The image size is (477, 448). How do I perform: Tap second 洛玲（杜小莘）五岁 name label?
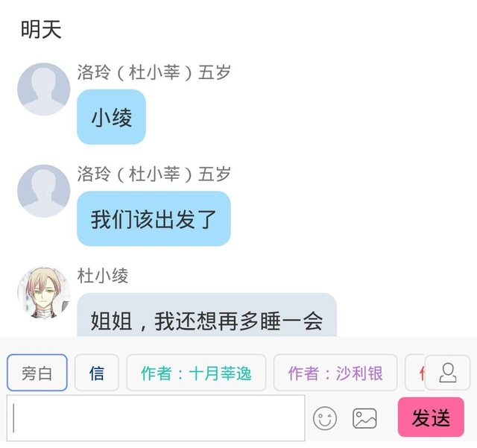coord(154,174)
